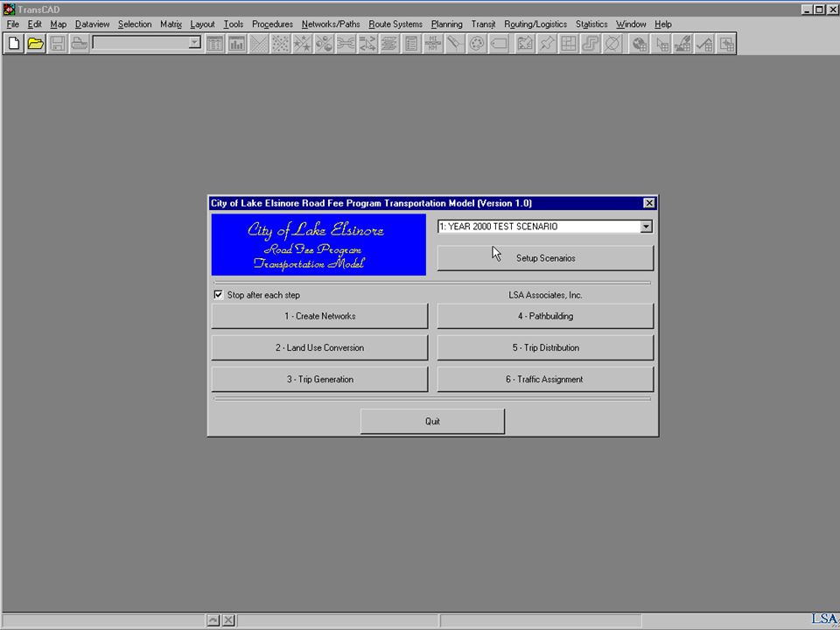The width and height of the screenshot is (840, 630).
Task: Run step 2 - Land Use Conversion
Action: [320, 347]
